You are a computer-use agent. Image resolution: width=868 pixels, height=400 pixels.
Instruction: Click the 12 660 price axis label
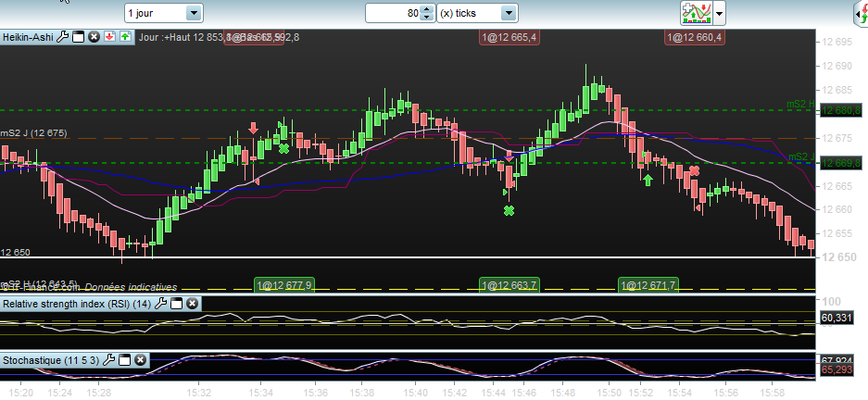tap(837, 209)
